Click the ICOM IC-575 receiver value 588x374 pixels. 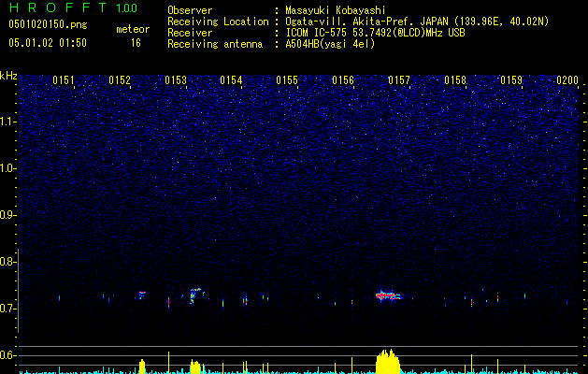point(375,33)
